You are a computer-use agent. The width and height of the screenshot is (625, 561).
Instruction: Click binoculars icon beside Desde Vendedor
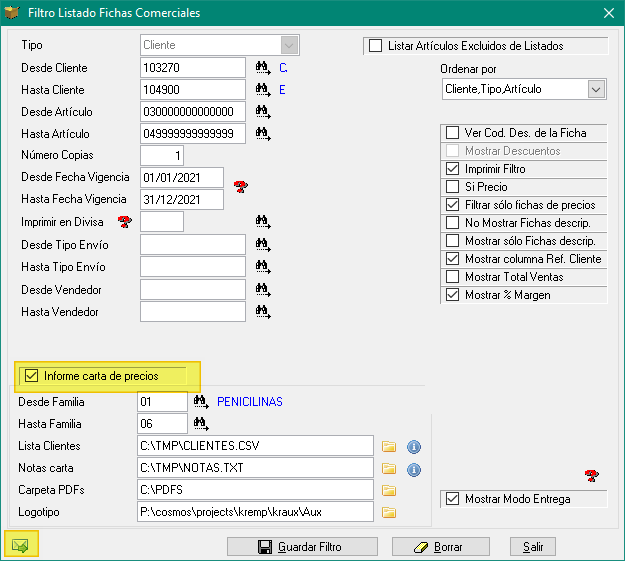pyautogui.click(x=263, y=290)
